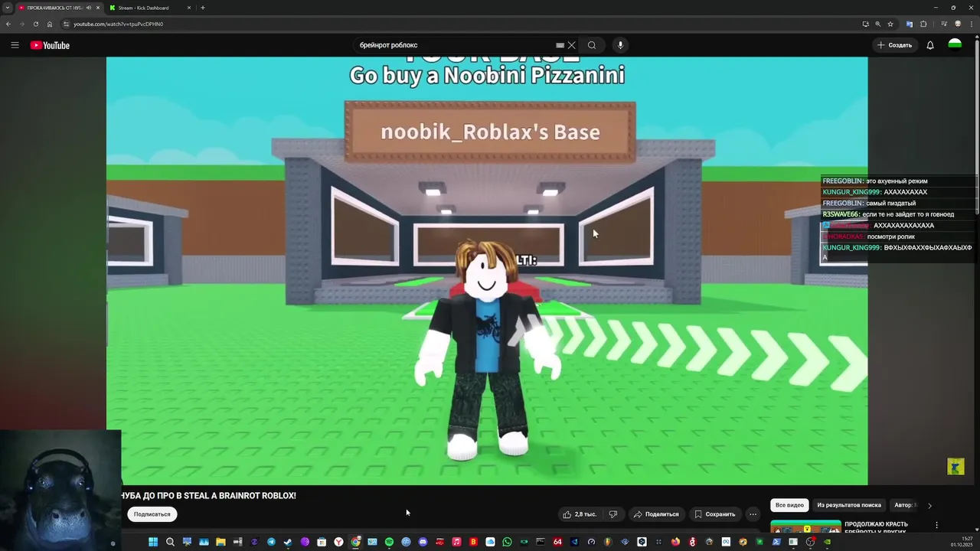980x551 pixels.
Task: Open the YouTube guide hamburger menu
Action: click(15, 45)
